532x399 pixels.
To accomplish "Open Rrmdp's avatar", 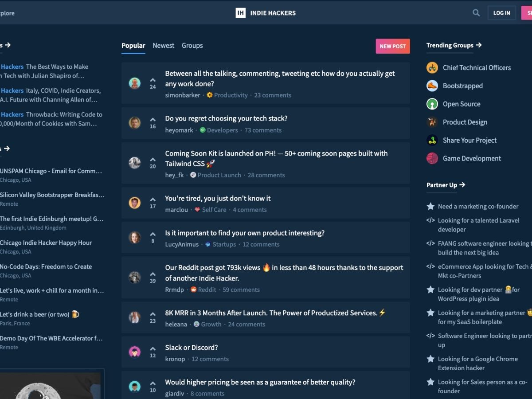I will [x=135, y=278].
